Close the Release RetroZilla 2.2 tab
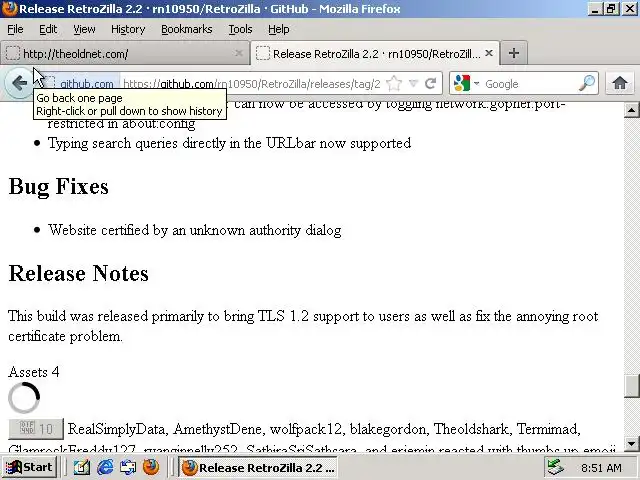The image size is (640, 480). [489, 53]
